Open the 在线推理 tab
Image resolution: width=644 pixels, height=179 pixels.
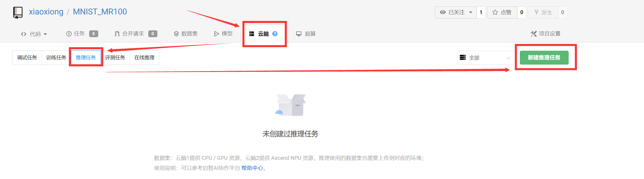tap(144, 58)
